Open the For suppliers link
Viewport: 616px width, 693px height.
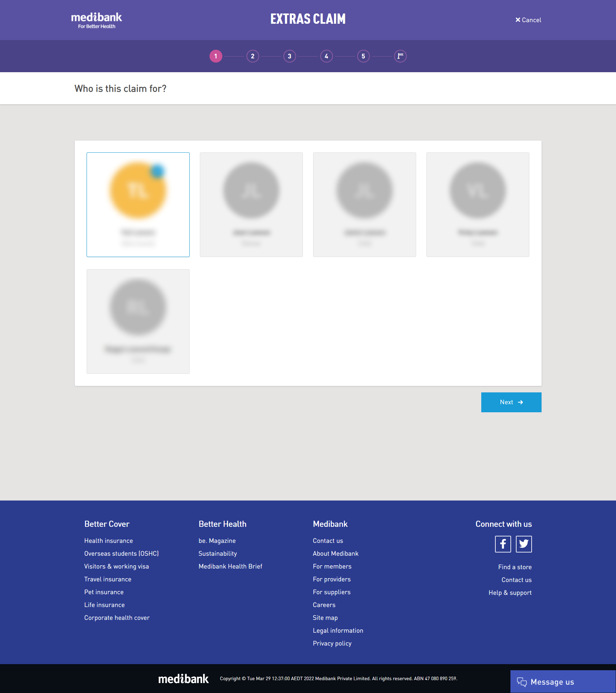coord(332,592)
